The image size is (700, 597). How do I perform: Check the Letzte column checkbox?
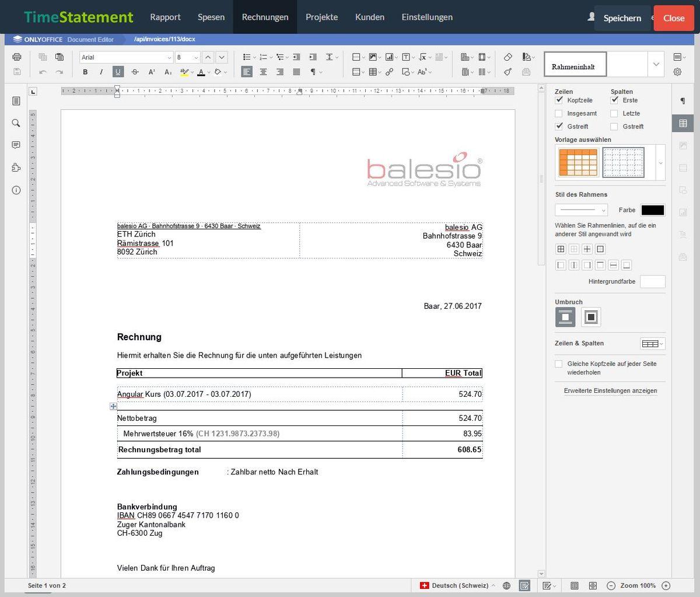coord(614,113)
